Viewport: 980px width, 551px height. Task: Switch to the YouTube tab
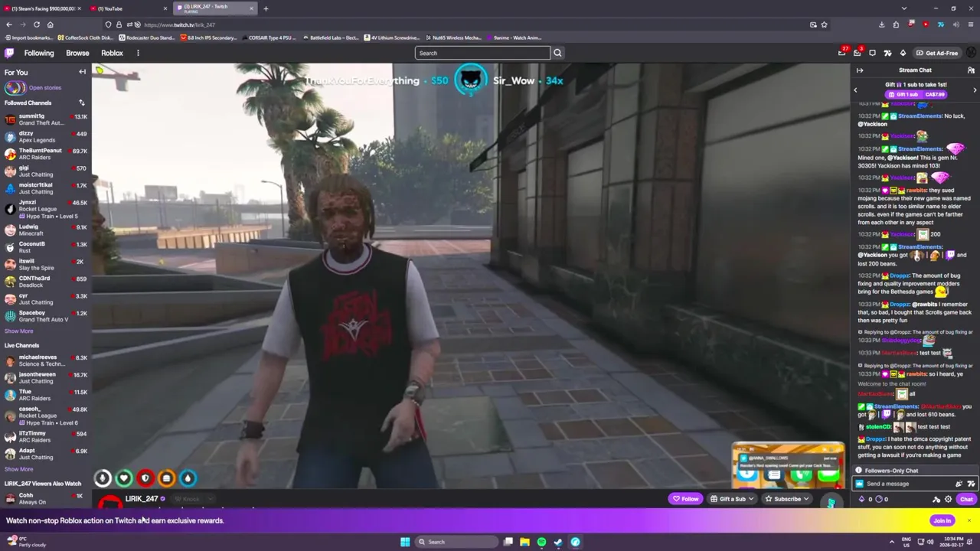(128, 8)
